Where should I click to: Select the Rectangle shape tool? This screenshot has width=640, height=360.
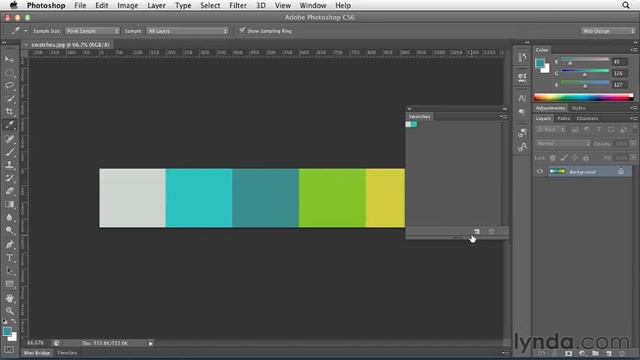[x=9, y=284]
